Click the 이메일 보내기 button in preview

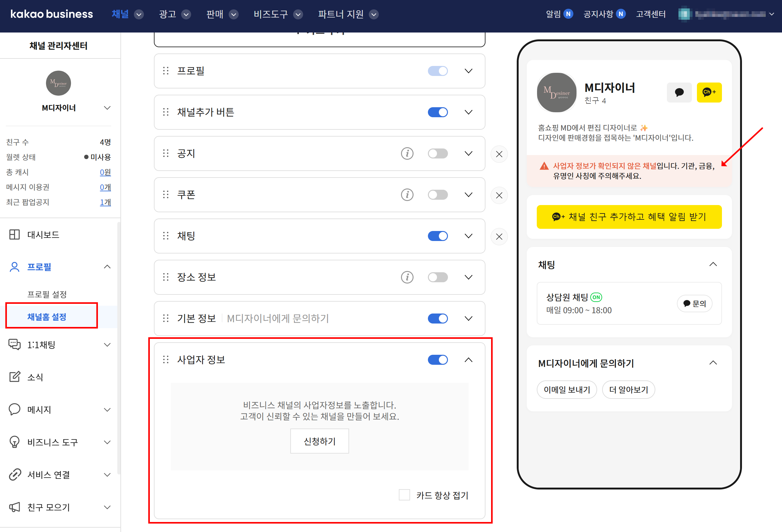tap(567, 389)
